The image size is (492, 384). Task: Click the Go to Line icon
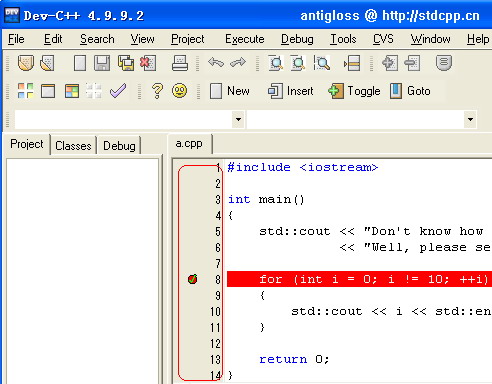click(352, 63)
